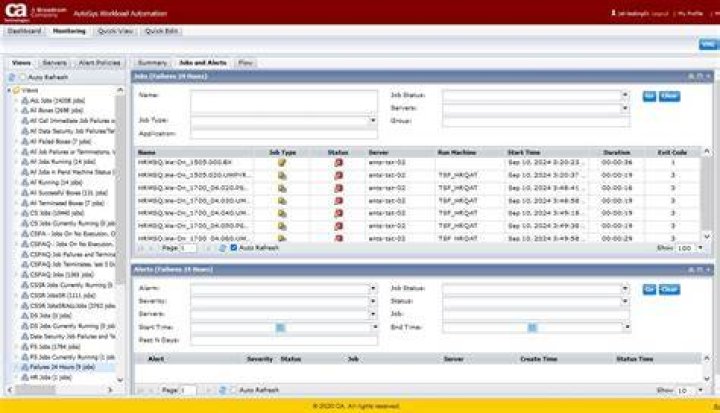Click the refresh icon in the Jobs pager

click(222, 248)
